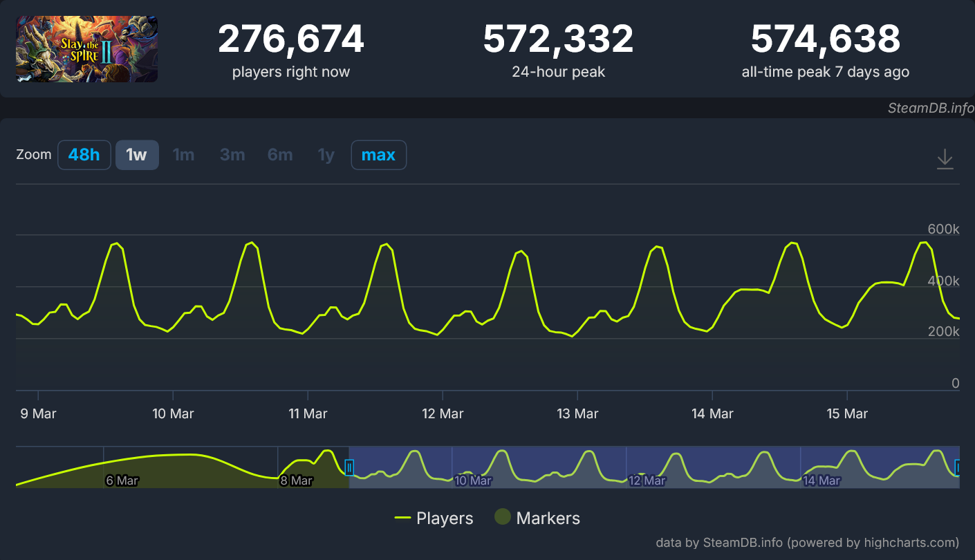Viewport: 975px width, 560px height.
Task: Click the "all-time peak 7 days ago" caption
Action: pyautogui.click(x=826, y=72)
